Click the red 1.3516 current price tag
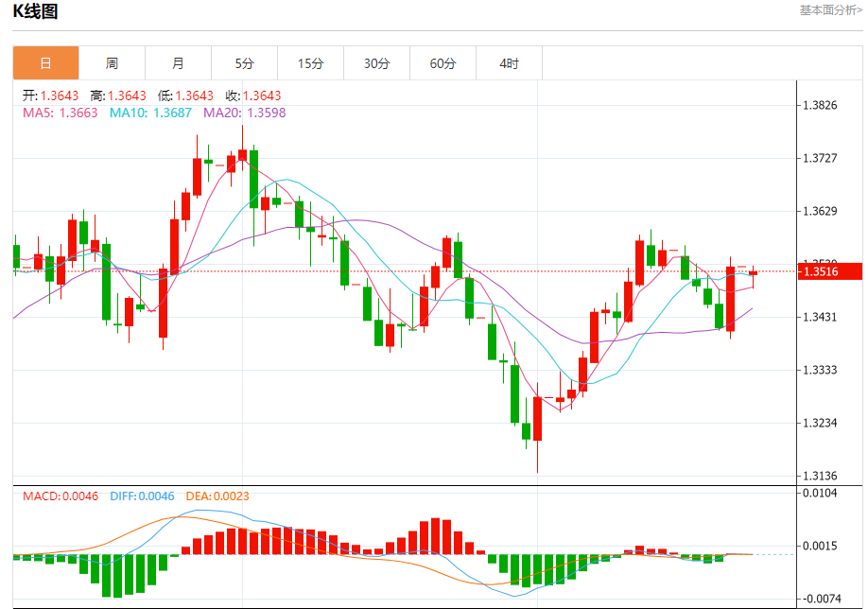868x609 pixels. click(830, 271)
